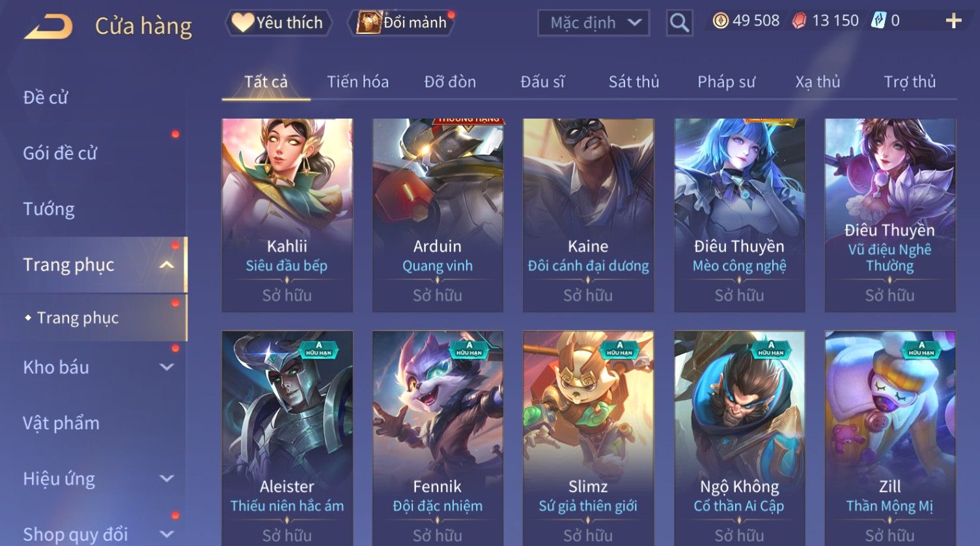Tap the plus icon to add currency
Image resolution: width=980 pixels, height=546 pixels.
click(953, 22)
